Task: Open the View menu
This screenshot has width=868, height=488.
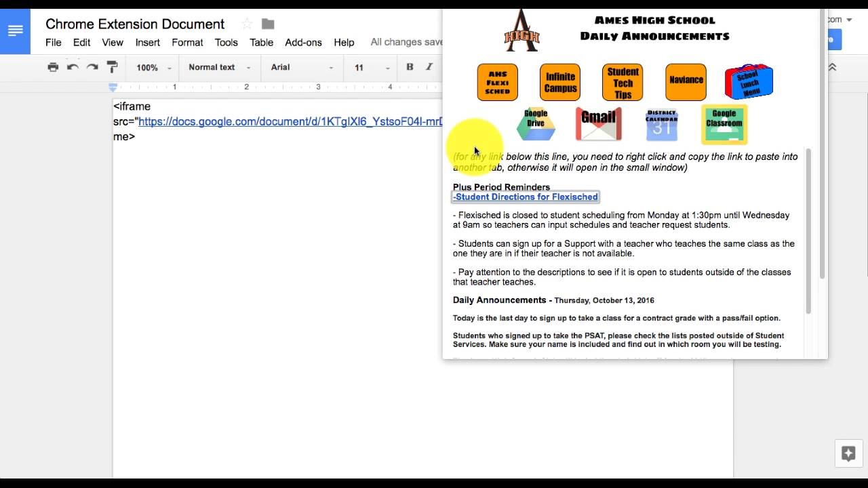Action: click(113, 42)
